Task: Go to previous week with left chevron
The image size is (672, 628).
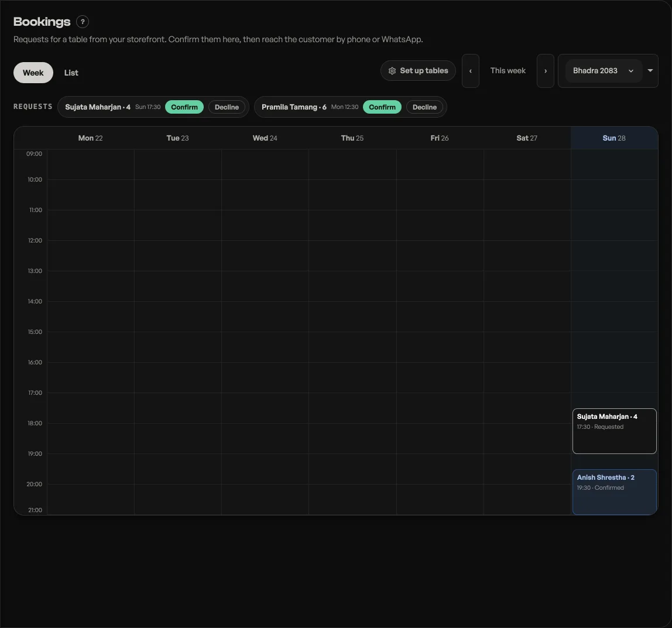Action: [471, 71]
